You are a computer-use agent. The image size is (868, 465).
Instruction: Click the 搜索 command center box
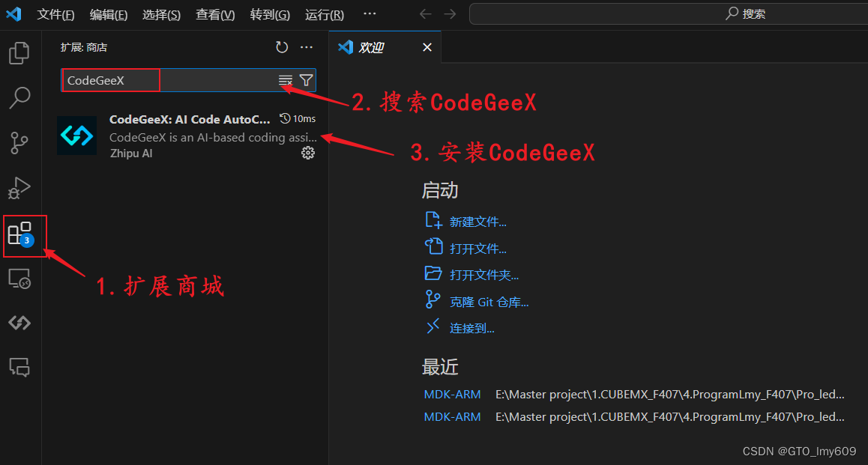pos(669,13)
